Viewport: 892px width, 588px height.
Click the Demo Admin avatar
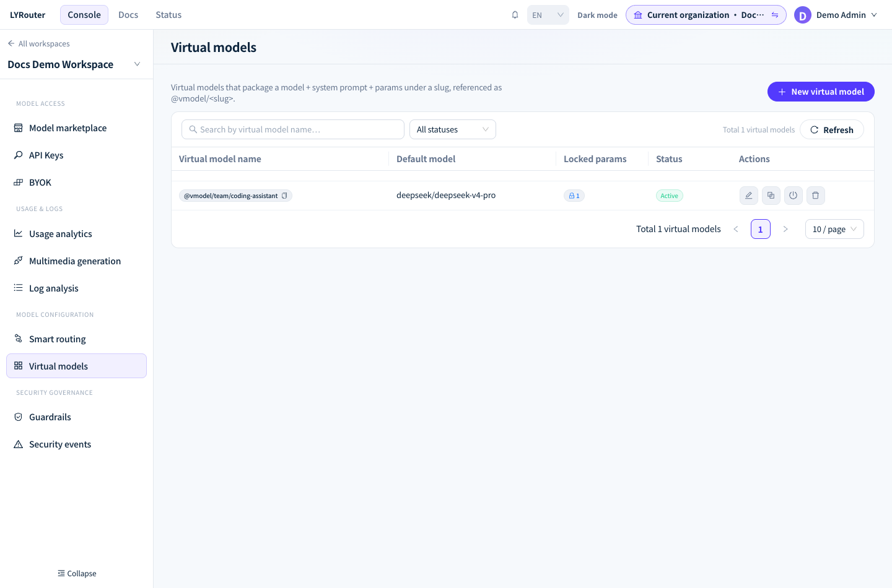click(x=803, y=15)
